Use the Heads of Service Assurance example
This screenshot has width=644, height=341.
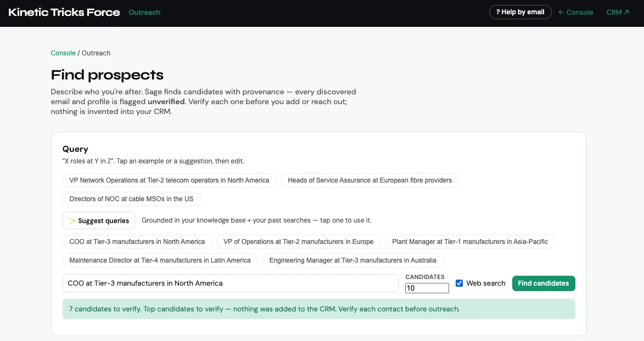tap(369, 180)
